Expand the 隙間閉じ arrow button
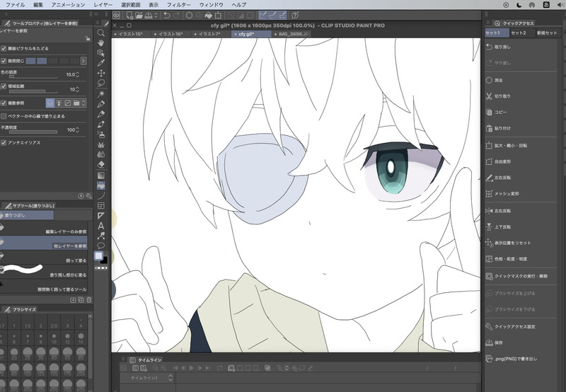The width and height of the screenshot is (566, 392). (83, 61)
